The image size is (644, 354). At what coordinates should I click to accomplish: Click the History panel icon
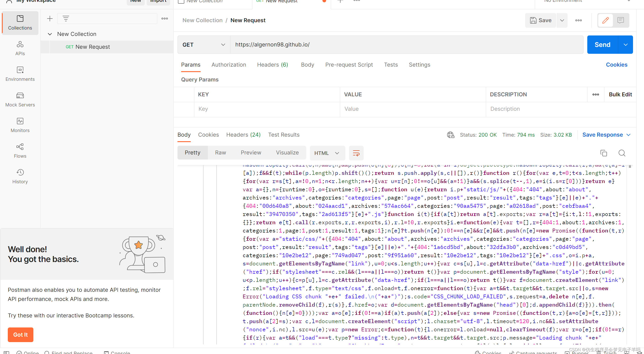coord(20,172)
